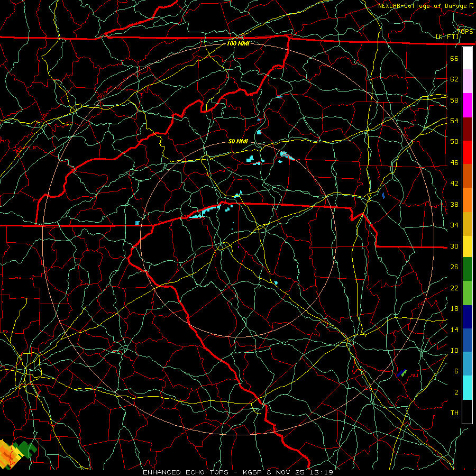
Task: Click the small magenta dot near radar center
Action: pos(239,247)
